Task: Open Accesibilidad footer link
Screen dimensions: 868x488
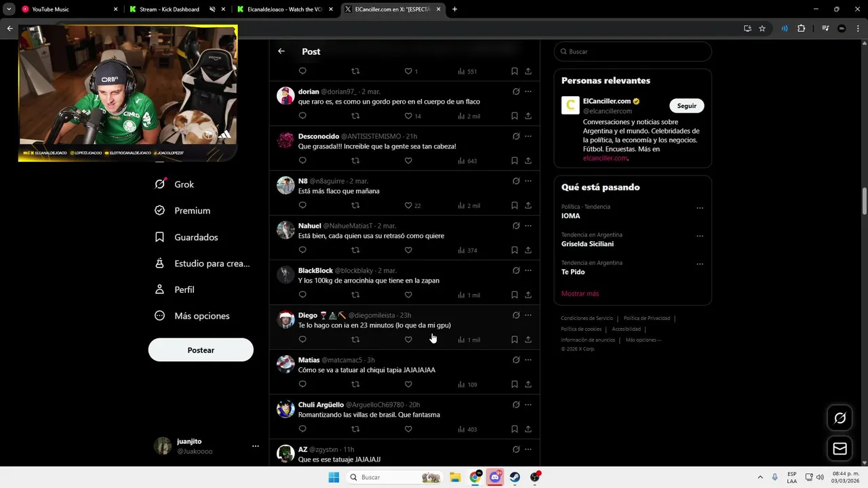Action: (627, 329)
